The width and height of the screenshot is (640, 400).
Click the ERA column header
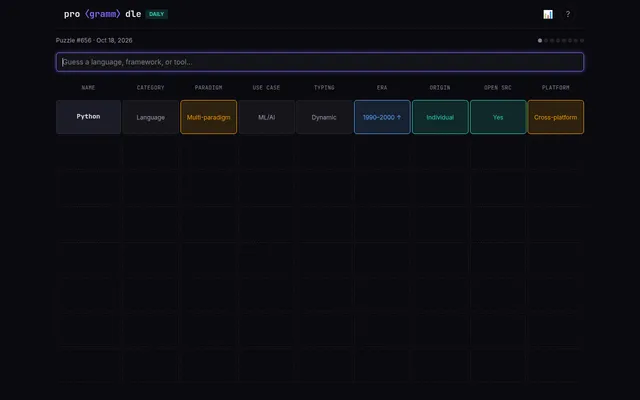[382, 87]
